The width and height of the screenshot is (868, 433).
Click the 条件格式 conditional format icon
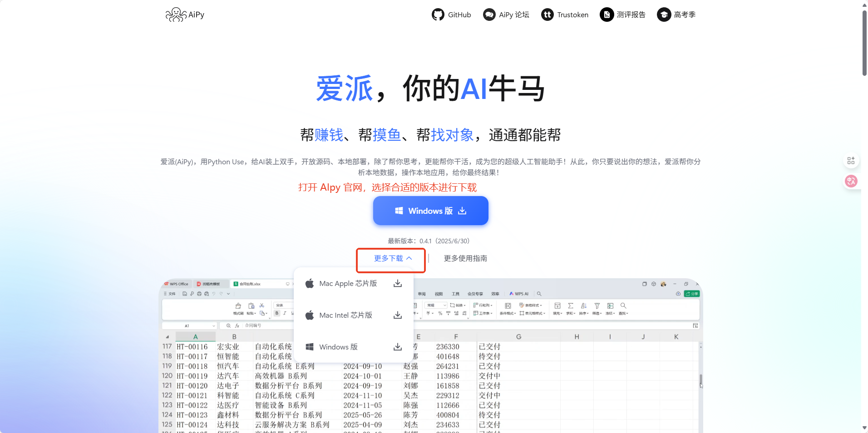508,306
